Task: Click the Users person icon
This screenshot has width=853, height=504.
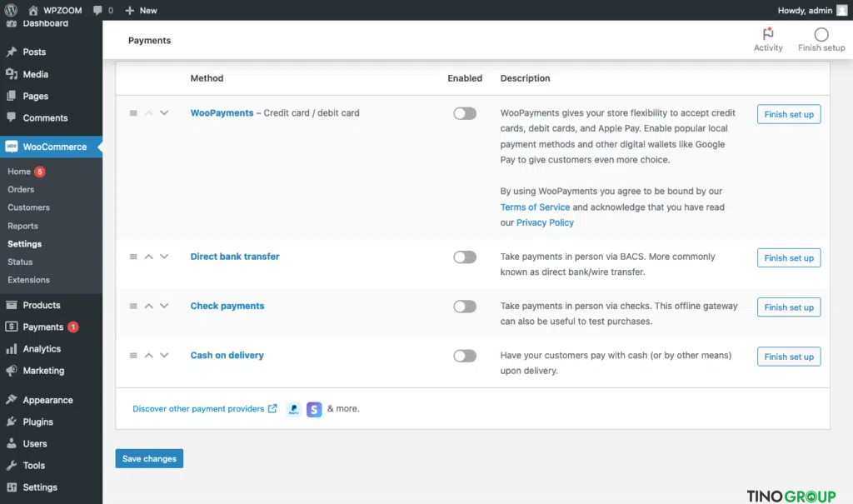Action: 12,443
